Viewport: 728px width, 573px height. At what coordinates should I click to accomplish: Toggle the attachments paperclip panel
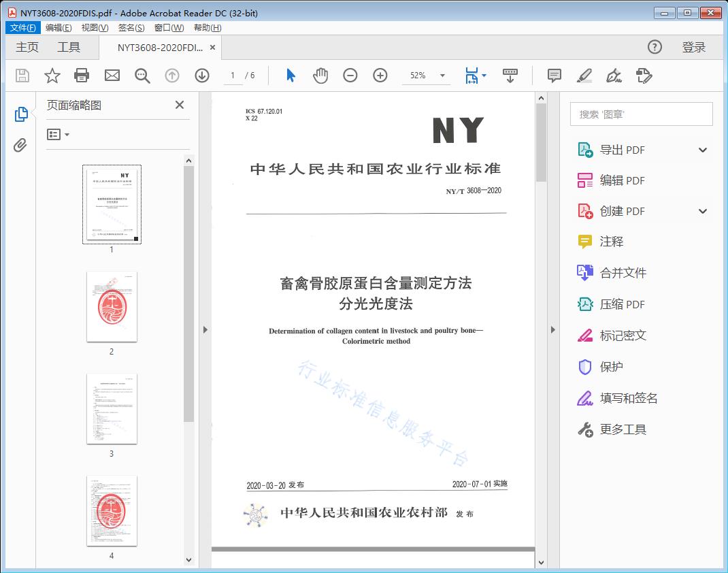point(18,144)
